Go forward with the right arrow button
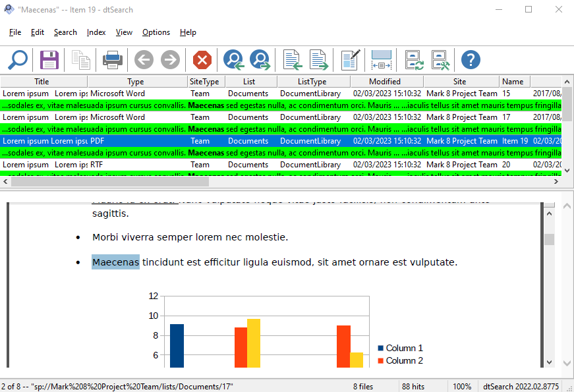574x392 pixels. coord(170,60)
